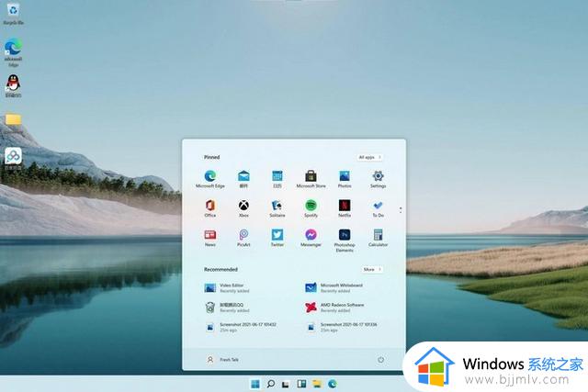The width and height of the screenshot is (588, 392).
Task: Select the Recycle Bin desktop icon
Action: click(14, 14)
